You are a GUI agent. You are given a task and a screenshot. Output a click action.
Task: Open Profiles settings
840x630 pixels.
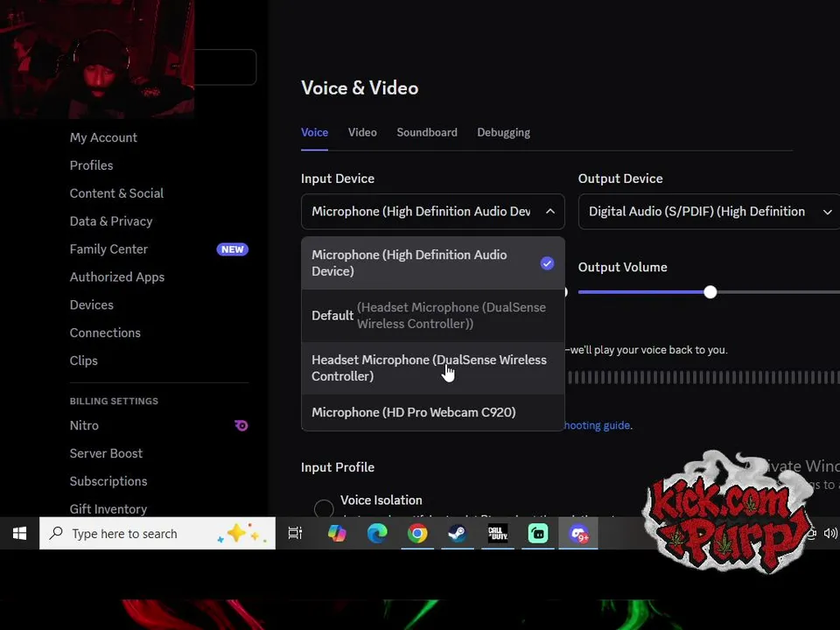(x=91, y=165)
